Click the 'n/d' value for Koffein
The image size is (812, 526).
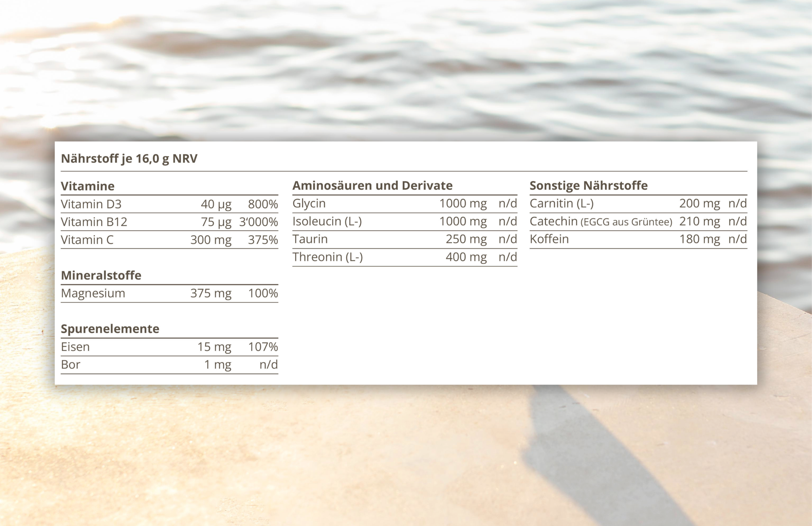[738, 239]
